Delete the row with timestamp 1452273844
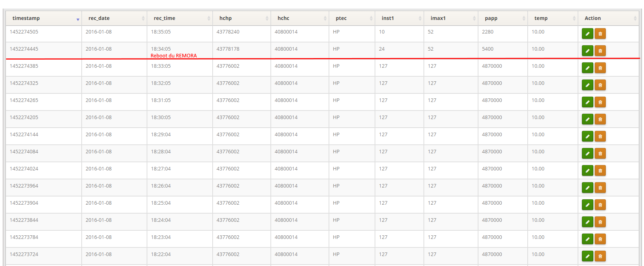644x266 pixels. pos(600,222)
